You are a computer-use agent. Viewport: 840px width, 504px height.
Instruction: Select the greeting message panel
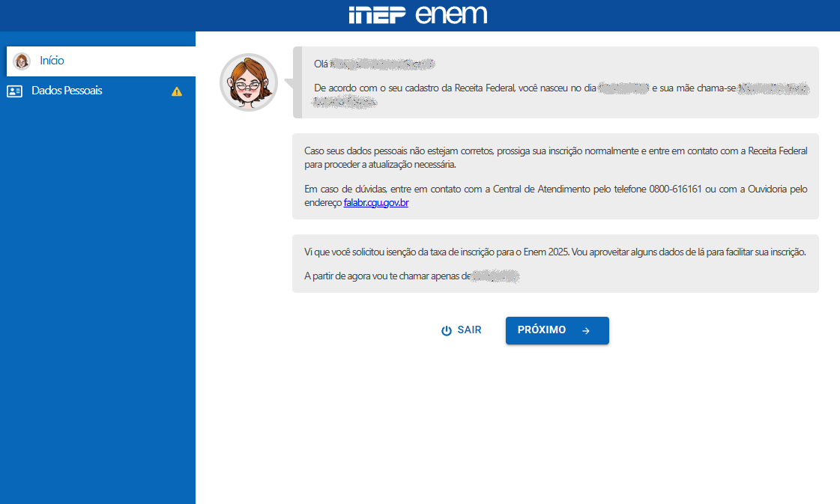(x=555, y=82)
